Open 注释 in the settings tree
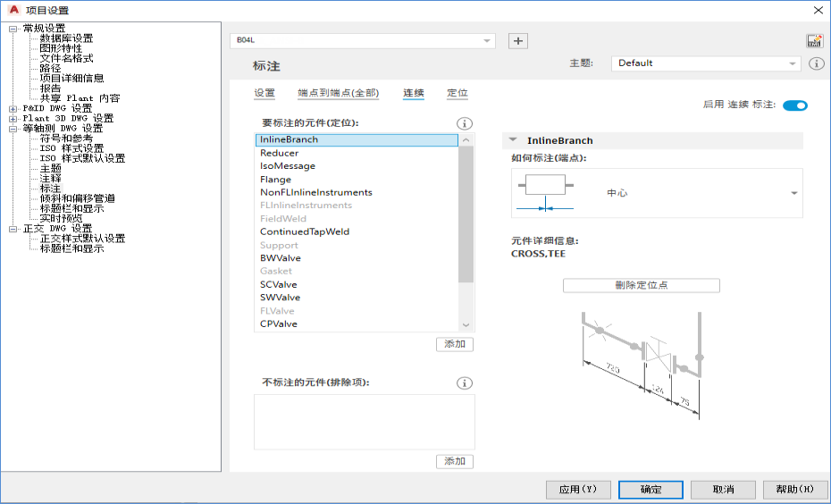Screen dimensions: 831x504 50,179
